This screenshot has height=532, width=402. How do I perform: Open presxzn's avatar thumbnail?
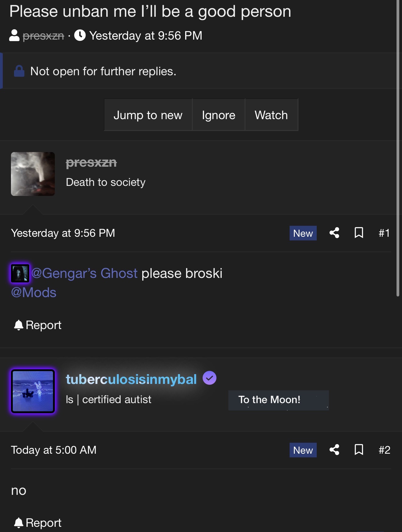[x=33, y=174]
